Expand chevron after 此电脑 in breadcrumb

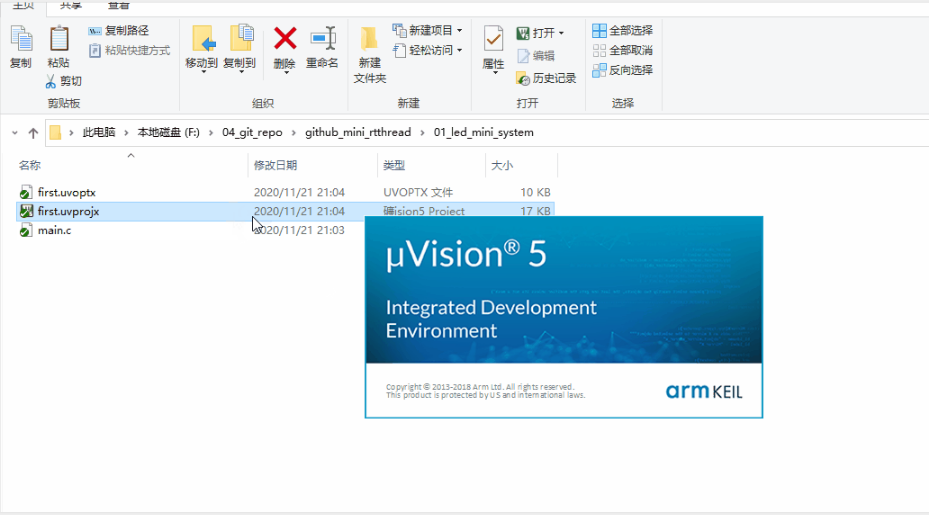pos(126,133)
